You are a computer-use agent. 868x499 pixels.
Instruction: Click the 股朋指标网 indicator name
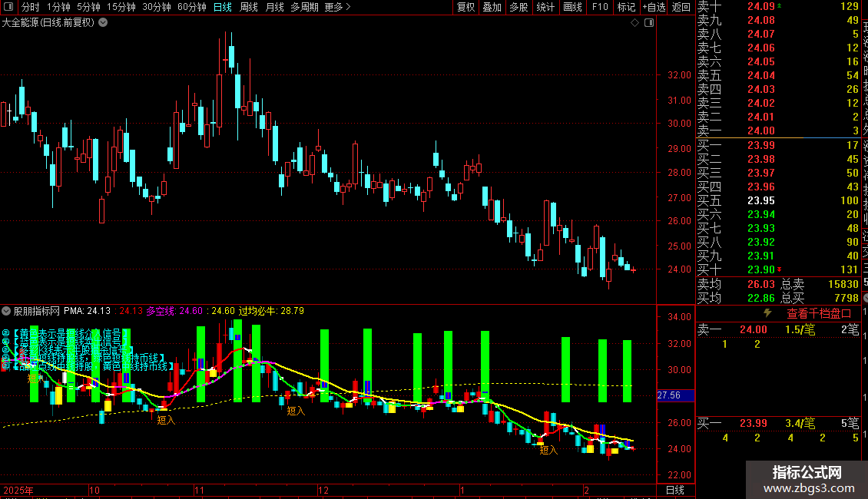point(37,311)
